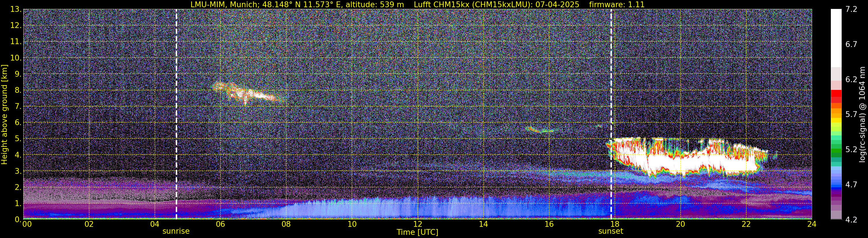The height and width of the screenshot is (238, 868).
Task: Select the white dashed sunrise marker line
Action: tap(176, 114)
